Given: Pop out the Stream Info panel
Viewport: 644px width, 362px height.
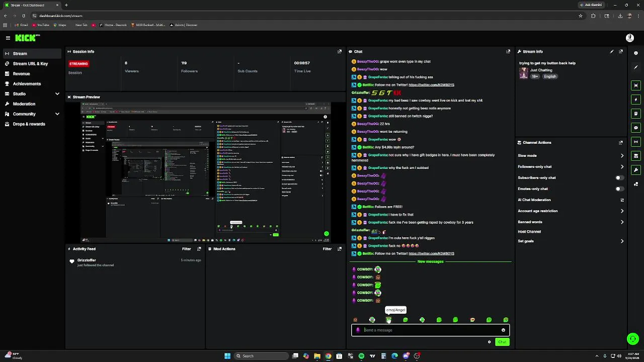Looking at the screenshot, I should coord(621,51).
